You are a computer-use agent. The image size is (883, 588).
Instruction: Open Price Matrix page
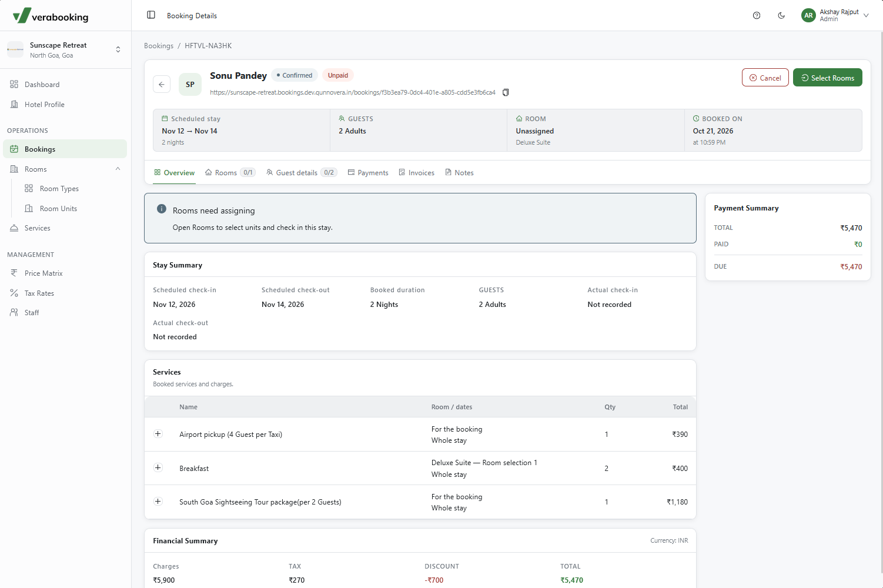pyautogui.click(x=65, y=273)
